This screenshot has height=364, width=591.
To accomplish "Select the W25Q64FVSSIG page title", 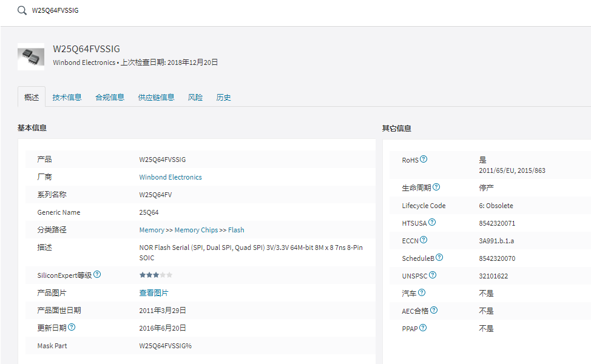I will 86,49.
